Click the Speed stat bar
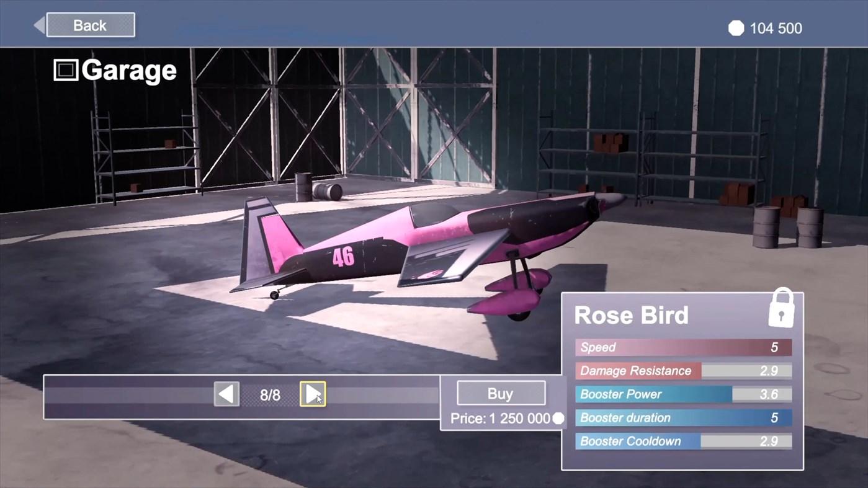The height and width of the screenshot is (488, 868). 682,347
